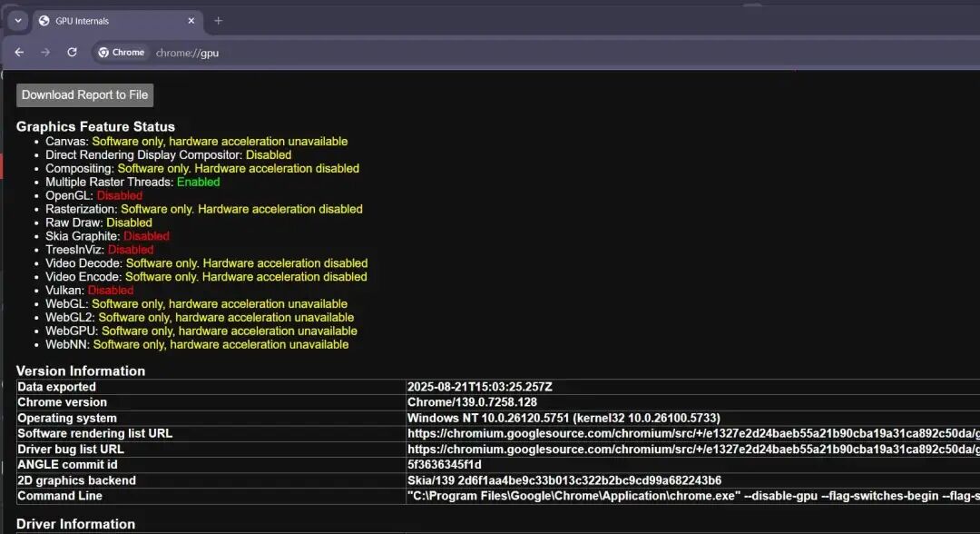Open the tab search dropdown arrow
The width and height of the screenshot is (980, 534).
coord(18,21)
